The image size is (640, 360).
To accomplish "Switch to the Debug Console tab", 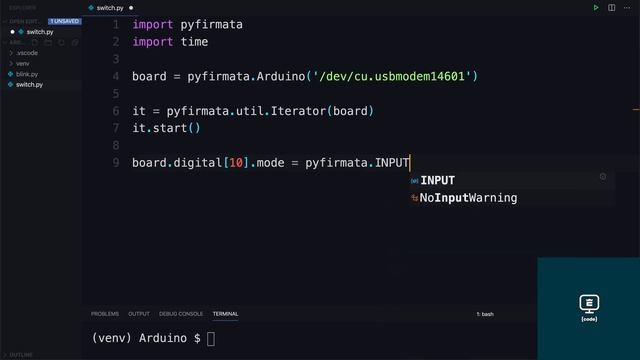I will point(181,314).
